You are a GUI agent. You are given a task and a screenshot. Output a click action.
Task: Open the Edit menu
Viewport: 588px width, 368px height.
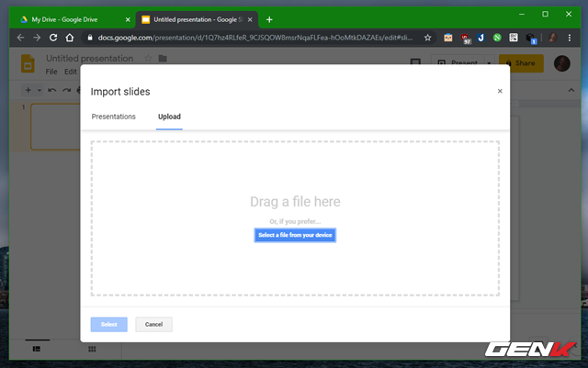(x=70, y=72)
